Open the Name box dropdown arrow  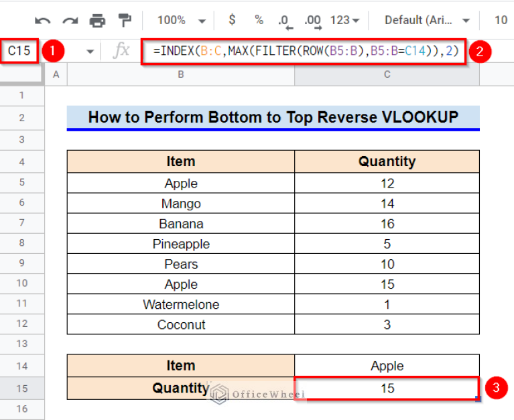(90, 52)
